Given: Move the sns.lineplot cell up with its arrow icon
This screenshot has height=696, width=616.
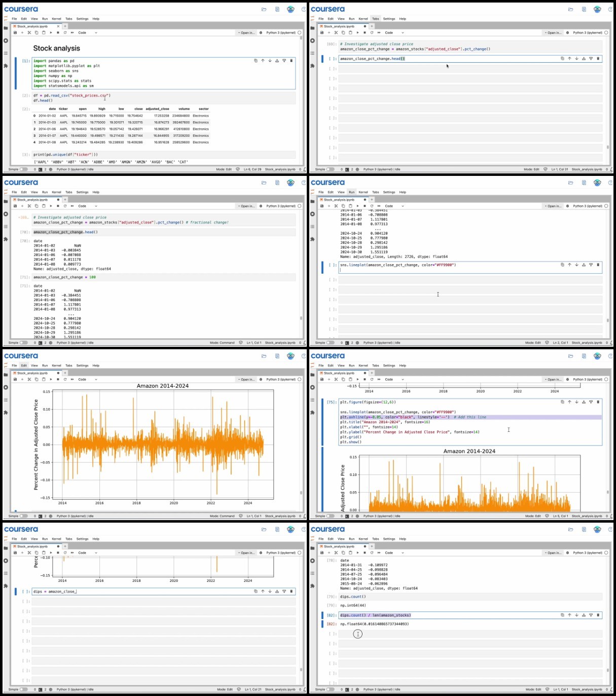Looking at the screenshot, I should [x=569, y=265].
